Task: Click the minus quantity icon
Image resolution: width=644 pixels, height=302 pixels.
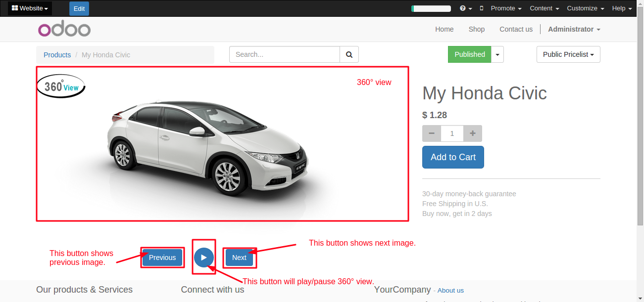Action: click(432, 133)
